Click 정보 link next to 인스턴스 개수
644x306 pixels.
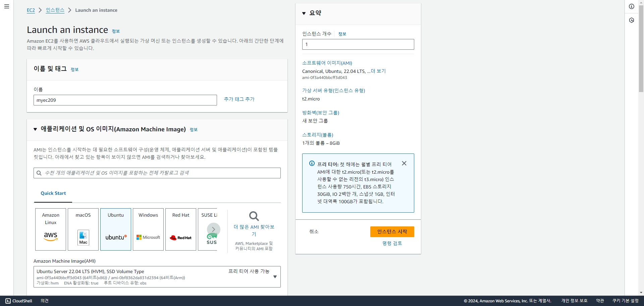pyautogui.click(x=342, y=34)
